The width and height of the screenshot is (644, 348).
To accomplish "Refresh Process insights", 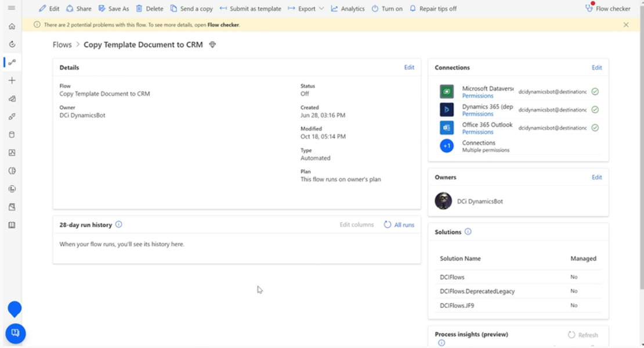I will click(x=583, y=335).
